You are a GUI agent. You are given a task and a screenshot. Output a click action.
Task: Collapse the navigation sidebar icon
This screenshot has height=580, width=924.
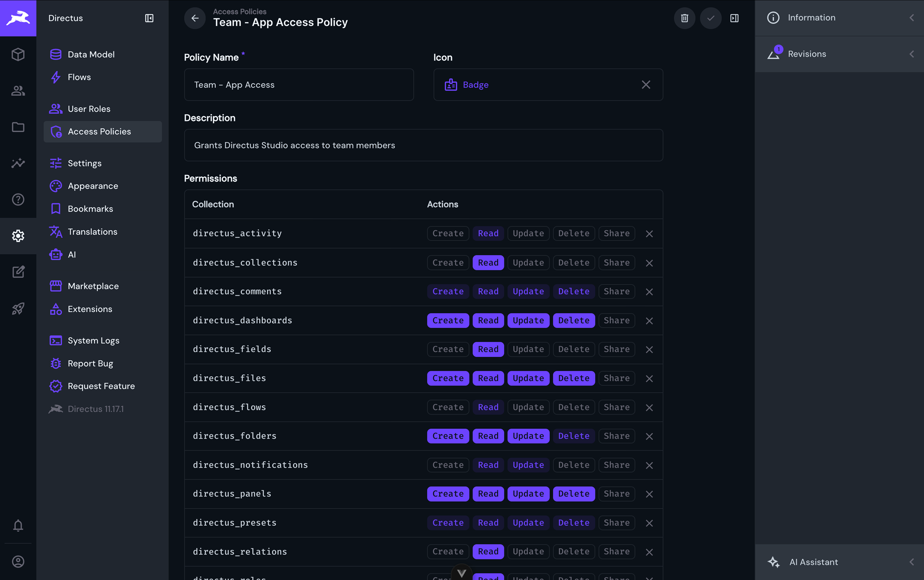coord(149,18)
